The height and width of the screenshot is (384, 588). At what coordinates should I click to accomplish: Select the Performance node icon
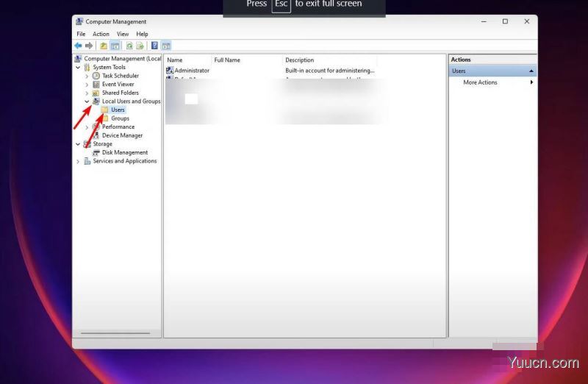click(x=96, y=127)
